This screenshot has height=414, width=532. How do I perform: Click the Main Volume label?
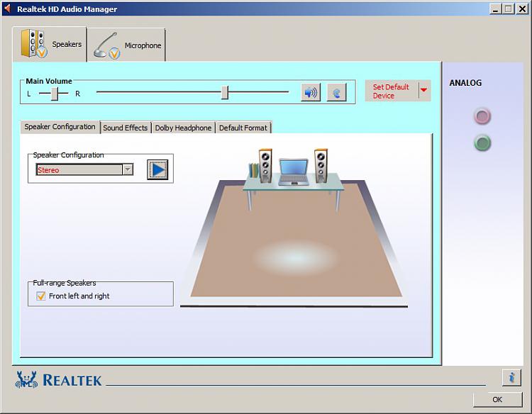point(49,81)
